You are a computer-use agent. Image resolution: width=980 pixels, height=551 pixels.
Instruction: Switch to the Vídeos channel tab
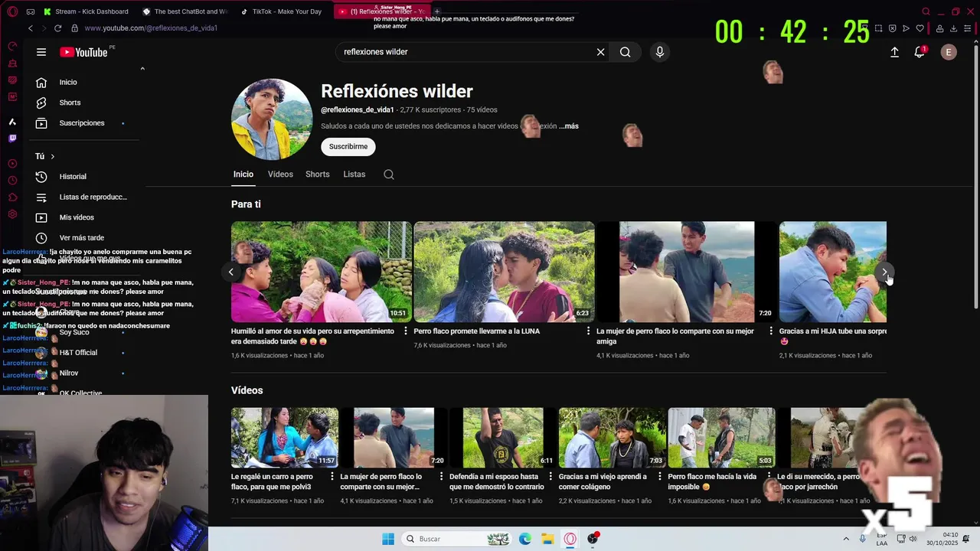280,174
